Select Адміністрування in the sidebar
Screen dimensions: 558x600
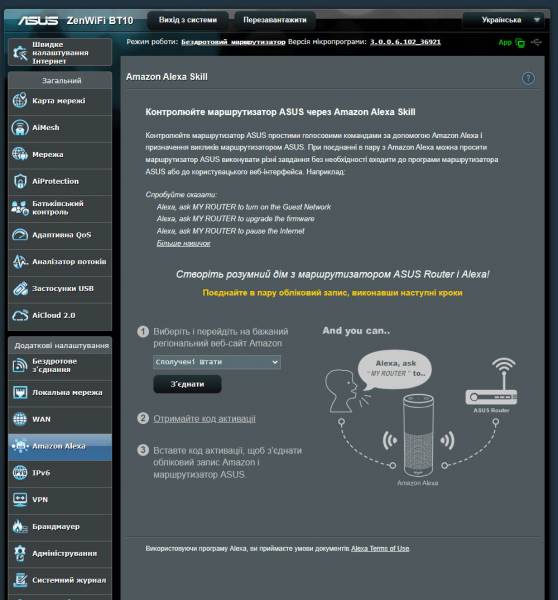(60, 553)
